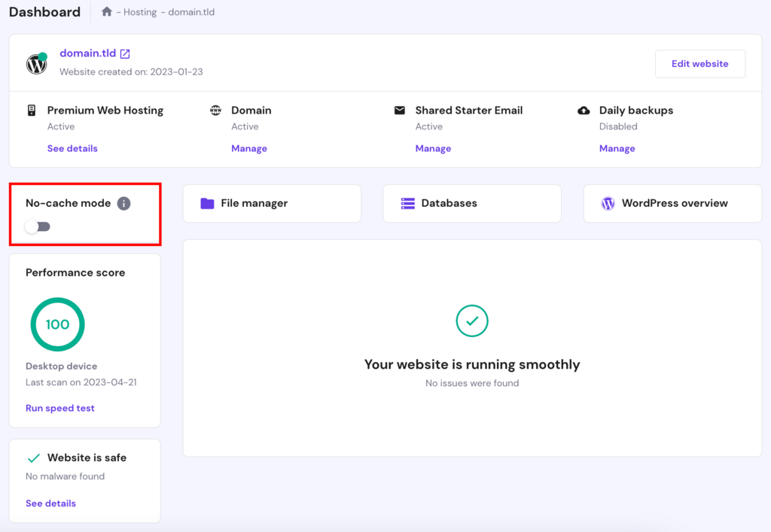Open domain.tld via the external link icon
The width and height of the screenshot is (771, 532).
point(124,53)
